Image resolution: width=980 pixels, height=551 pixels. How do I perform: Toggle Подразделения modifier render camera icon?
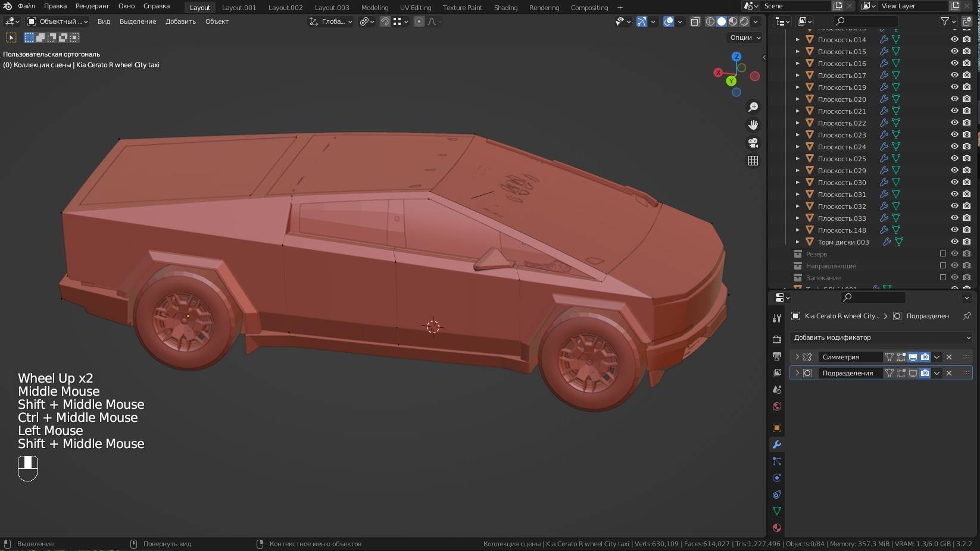pyautogui.click(x=925, y=373)
